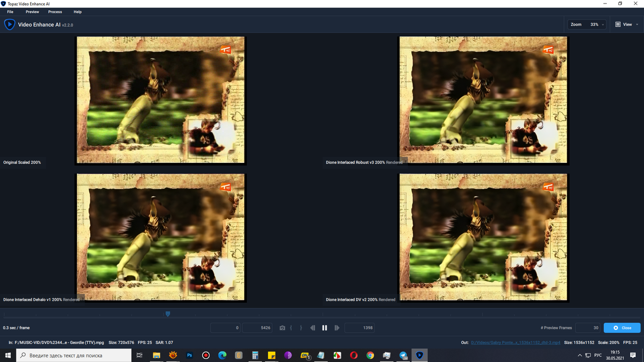The image size is (644, 362).
Task: Click the end frame field showing 5426
Action: (258, 328)
